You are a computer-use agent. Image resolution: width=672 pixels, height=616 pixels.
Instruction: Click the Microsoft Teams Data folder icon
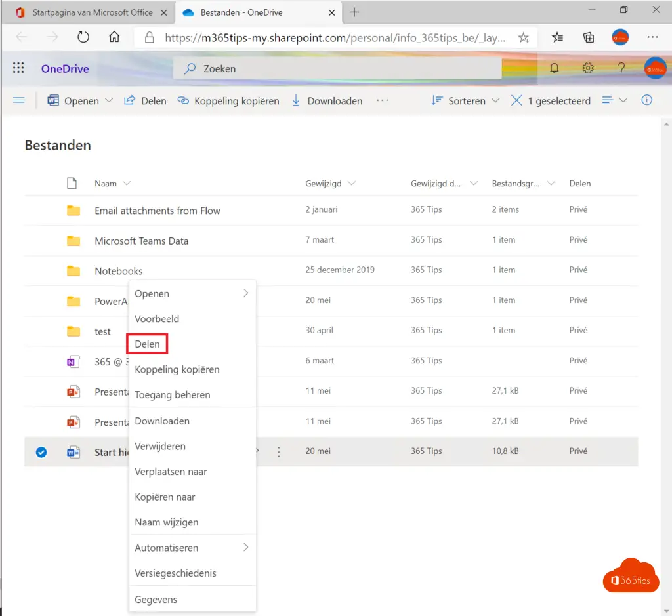tap(73, 240)
